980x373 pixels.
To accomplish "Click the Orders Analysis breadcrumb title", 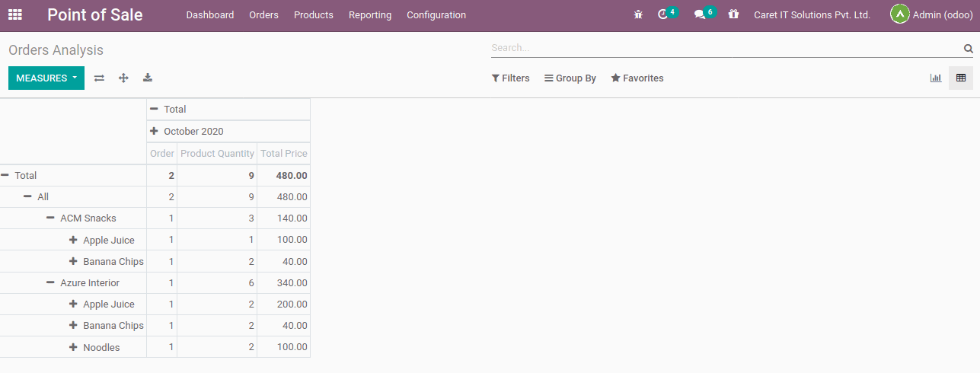I will click(x=56, y=50).
